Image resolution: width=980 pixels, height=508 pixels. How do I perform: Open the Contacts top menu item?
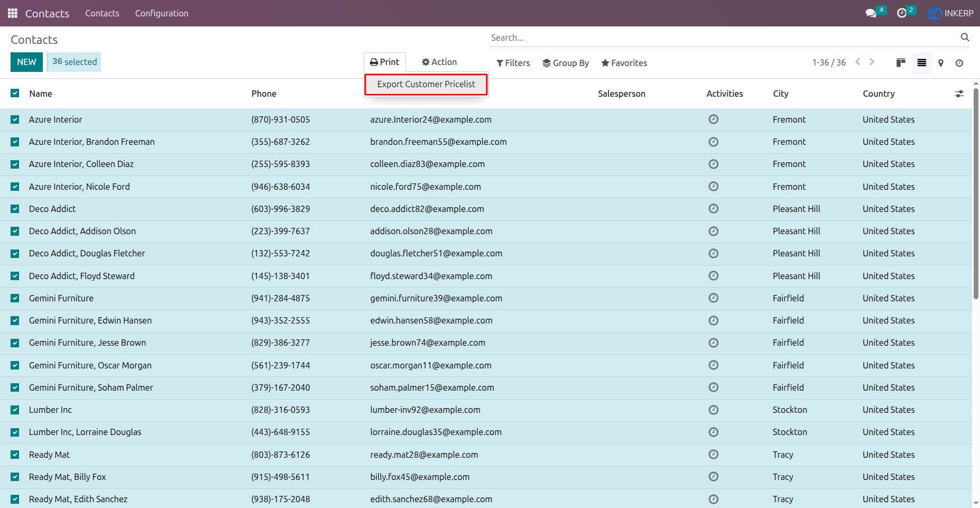click(x=102, y=13)
